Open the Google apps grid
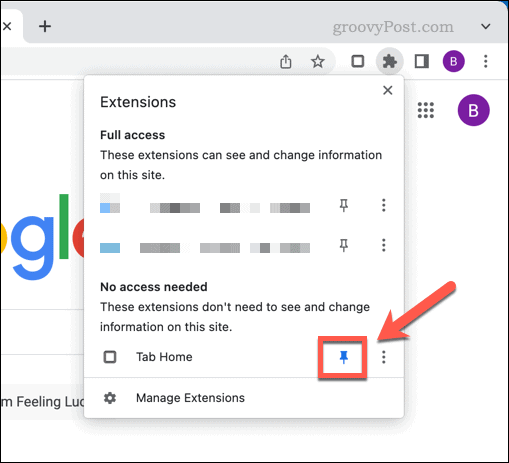 [x=426, y=110]
